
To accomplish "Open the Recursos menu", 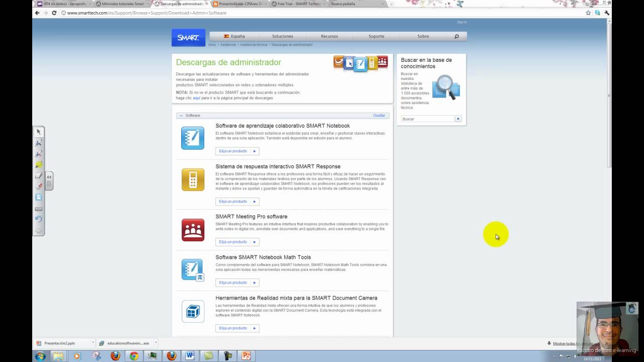I will pyautogui.click(x=330, y=36).
